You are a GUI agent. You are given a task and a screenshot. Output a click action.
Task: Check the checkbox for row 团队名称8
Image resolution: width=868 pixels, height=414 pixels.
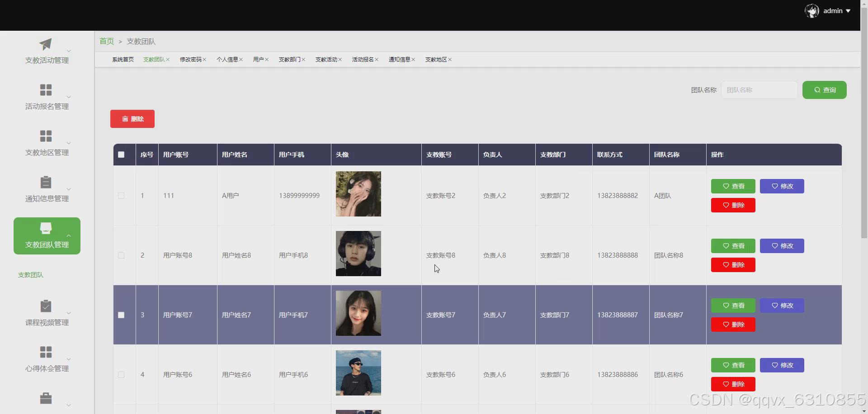121,255
